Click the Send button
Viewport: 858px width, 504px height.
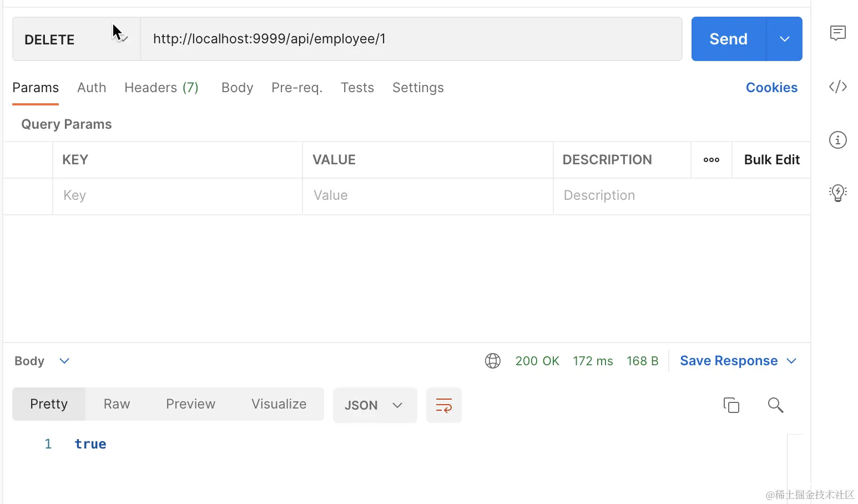729,39
